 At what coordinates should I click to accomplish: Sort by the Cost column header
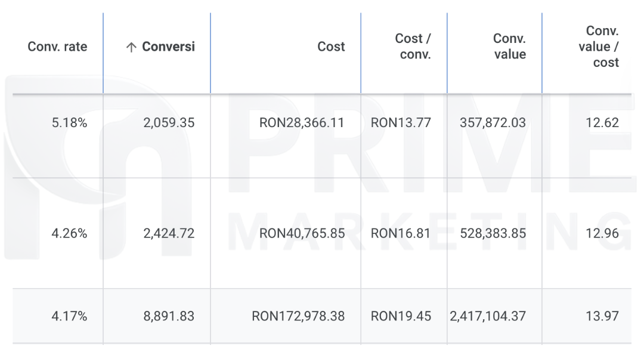331,47
